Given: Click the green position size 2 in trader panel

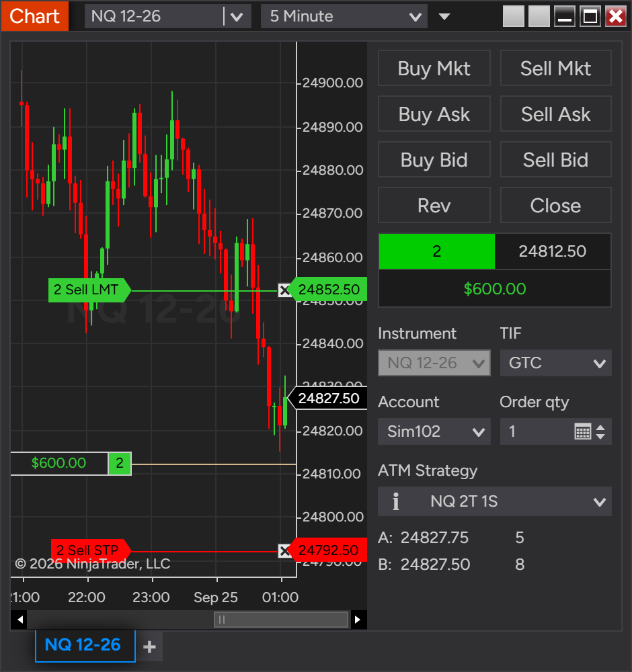Looking at the screenshot, I should pos(436,251).
